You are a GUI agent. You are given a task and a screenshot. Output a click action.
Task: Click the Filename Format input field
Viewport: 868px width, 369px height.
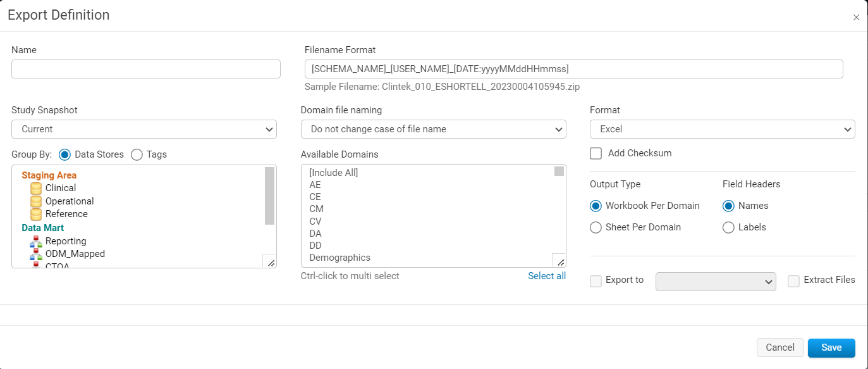(x=574, y=69)
